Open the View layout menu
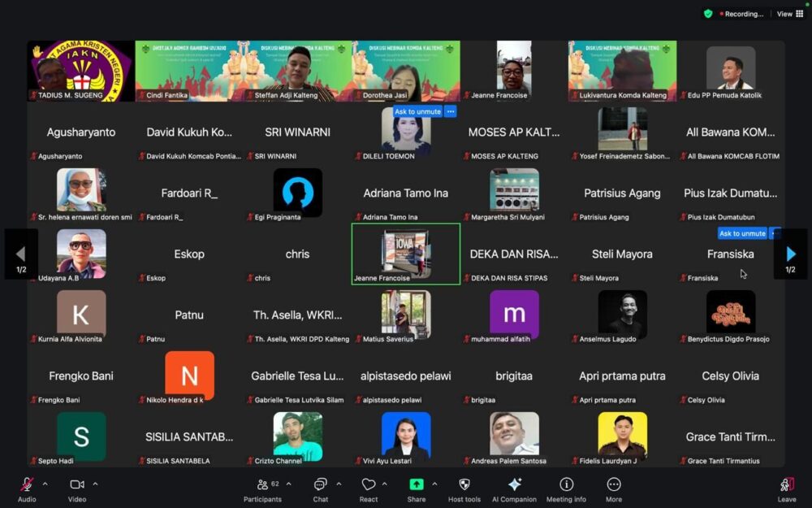 [x=789, y=14]
